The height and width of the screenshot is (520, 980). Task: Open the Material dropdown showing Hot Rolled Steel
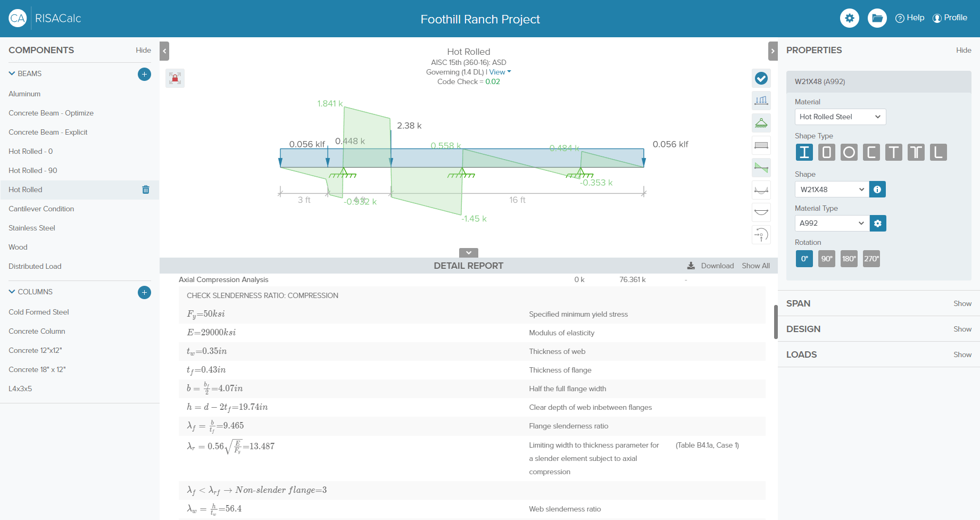click(840, 117)
